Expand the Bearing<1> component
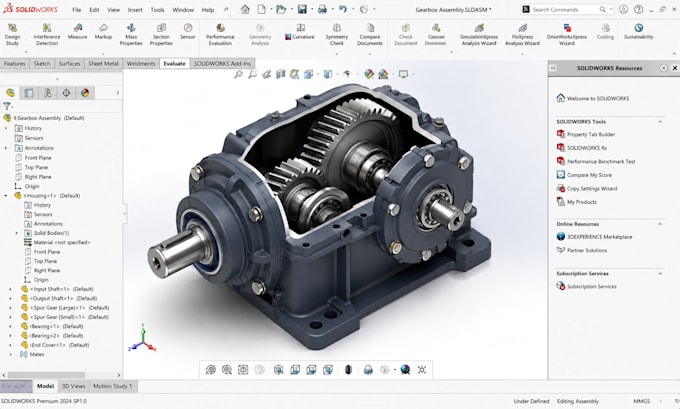 click(x=10, y=326)
